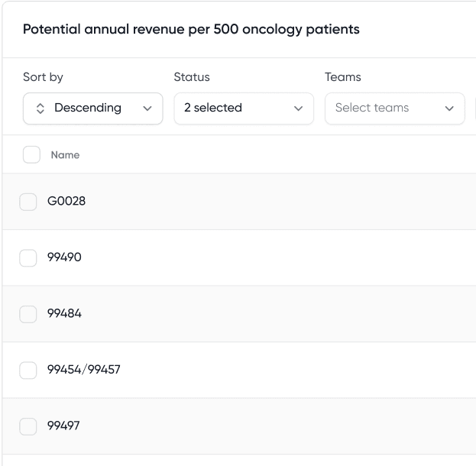Image resolution: width=476 pixels, height=466 pixels.
Task: Click the sort arrows icon beside Descending
Action: [x=40, y=108]
